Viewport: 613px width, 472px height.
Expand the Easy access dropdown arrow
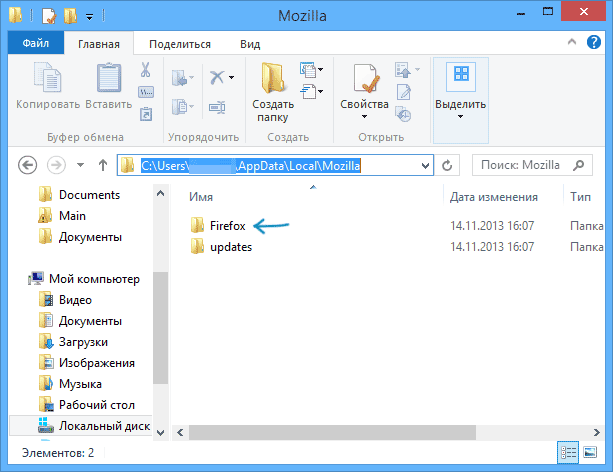[321, 92]
